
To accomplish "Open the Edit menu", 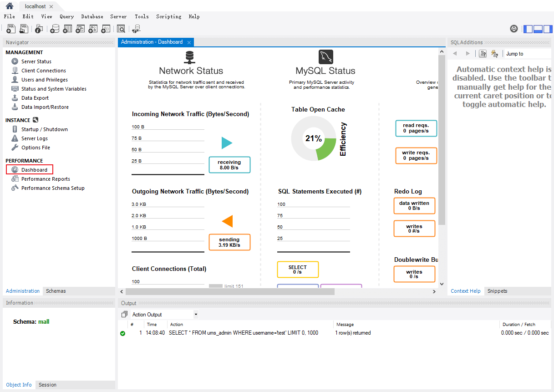I will click(x=28, y=16).
